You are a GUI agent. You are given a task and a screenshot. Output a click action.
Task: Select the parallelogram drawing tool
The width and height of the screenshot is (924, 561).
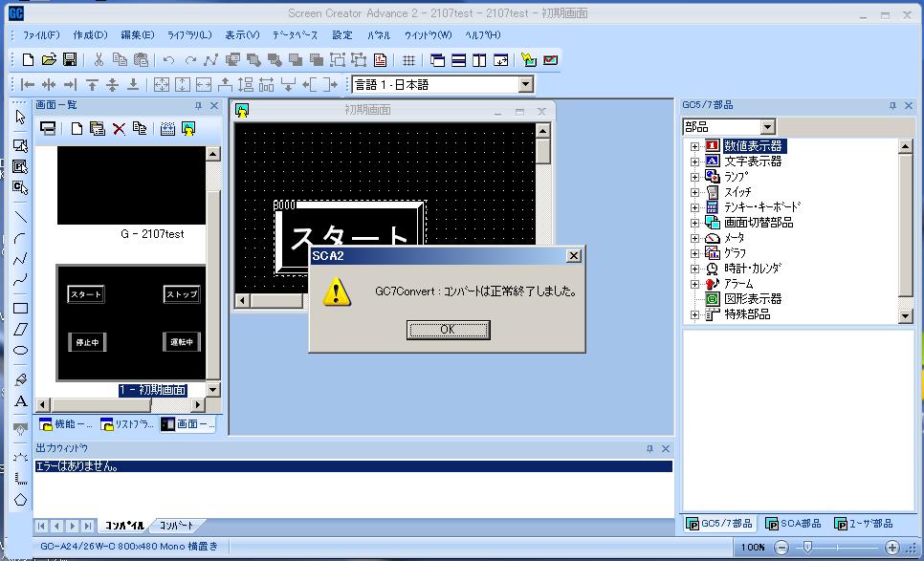[x=20, y=329]
